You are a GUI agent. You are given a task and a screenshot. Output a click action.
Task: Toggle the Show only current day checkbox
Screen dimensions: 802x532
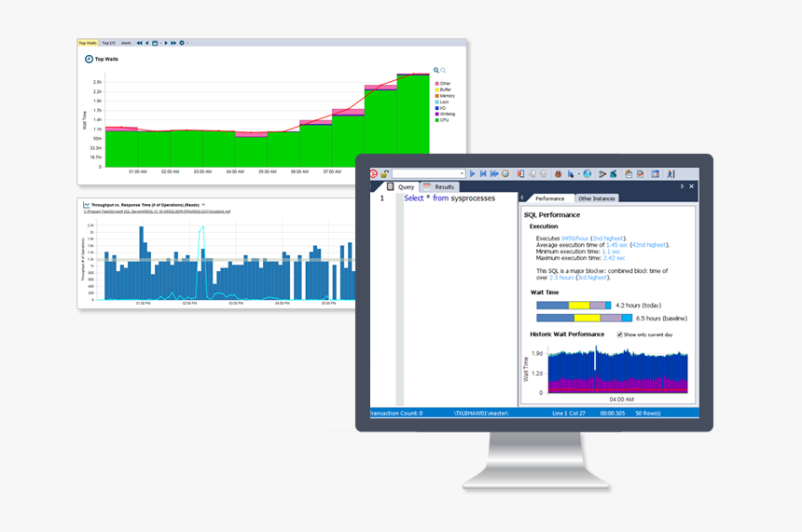619,334
